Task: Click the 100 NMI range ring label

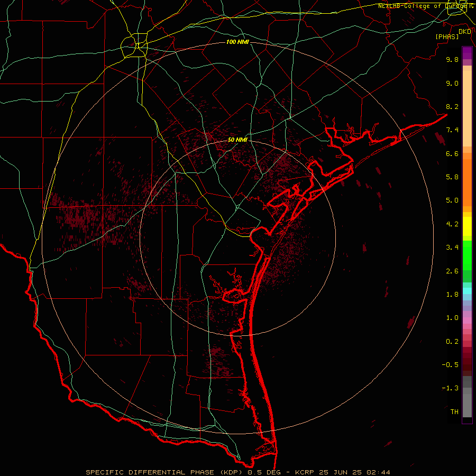Action: pyautogui.click(x=237, y=42)
